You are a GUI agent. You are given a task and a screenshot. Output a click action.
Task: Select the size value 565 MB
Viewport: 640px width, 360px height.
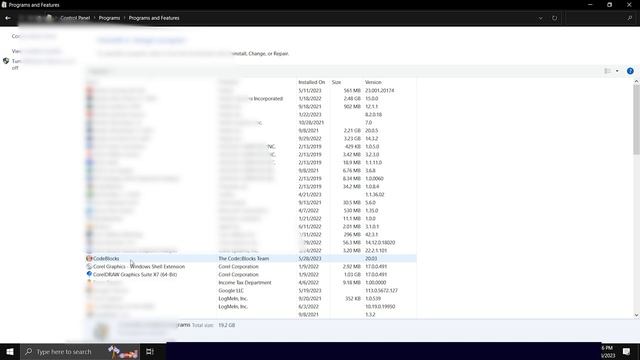(352, 91)
